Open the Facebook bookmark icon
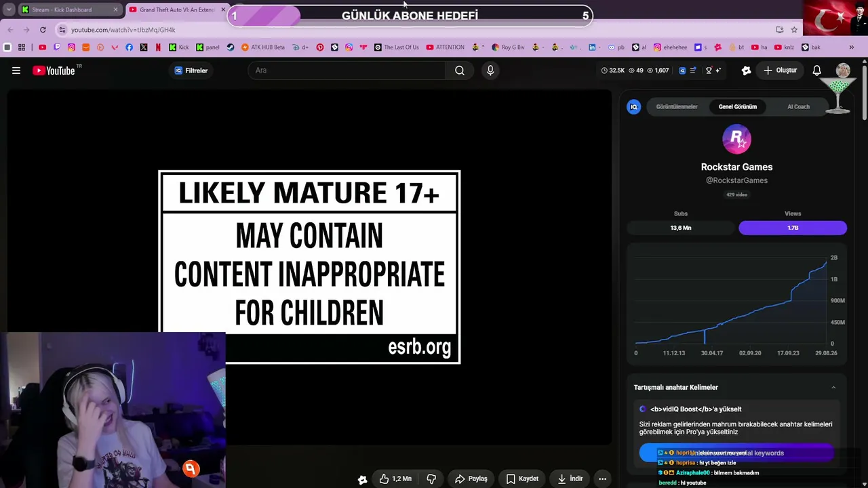The width and height of the screenshot is (868, 488). (129, 47)
